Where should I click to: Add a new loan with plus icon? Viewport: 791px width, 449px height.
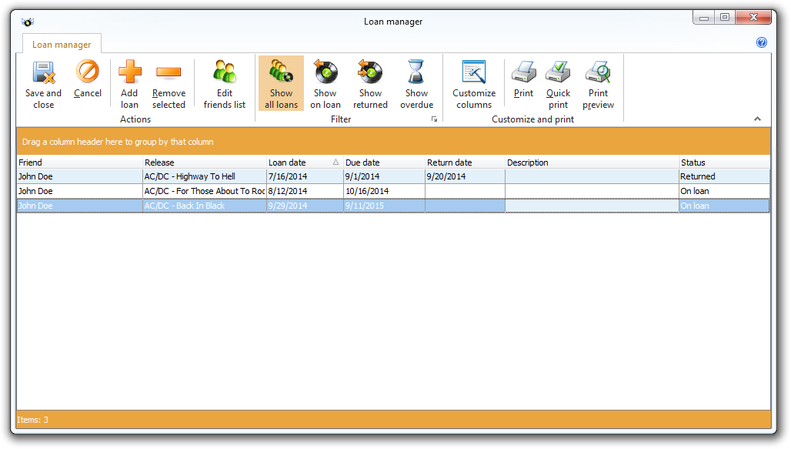point(129,73)
